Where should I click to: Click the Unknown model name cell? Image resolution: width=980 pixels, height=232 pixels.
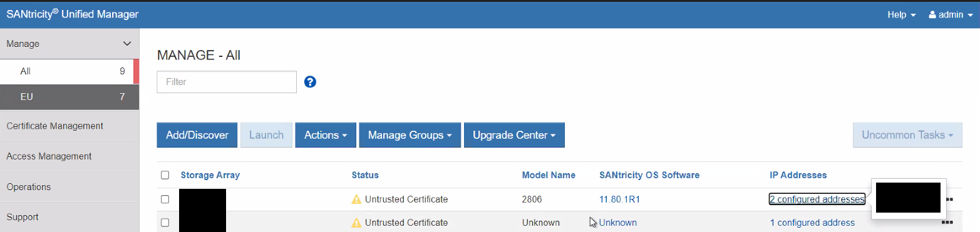click(x=541, y=223)
